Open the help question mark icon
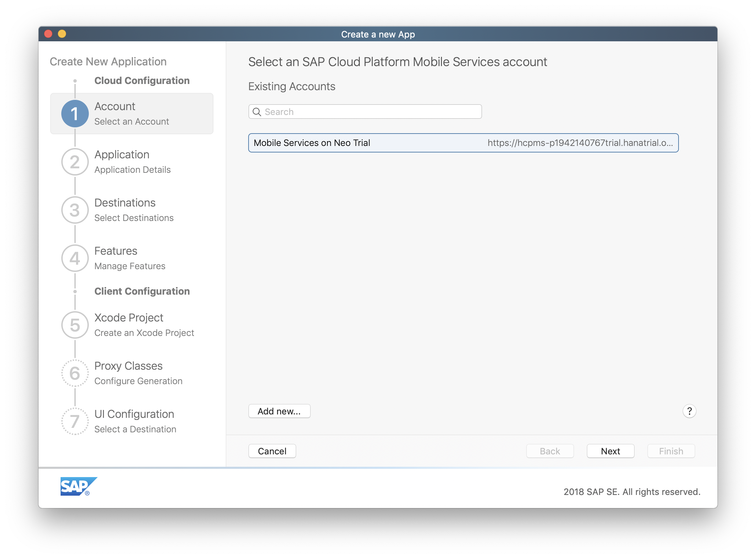756x559 pixels. 689,411
